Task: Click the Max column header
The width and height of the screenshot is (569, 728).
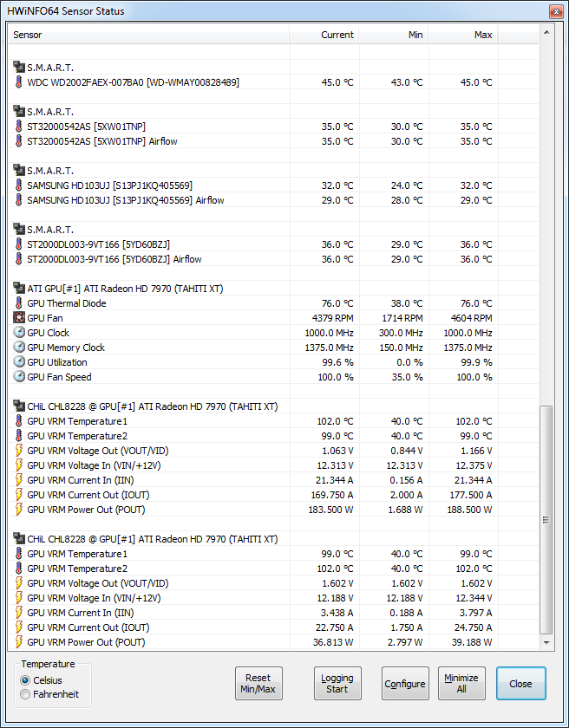Action: coord(463,35)
